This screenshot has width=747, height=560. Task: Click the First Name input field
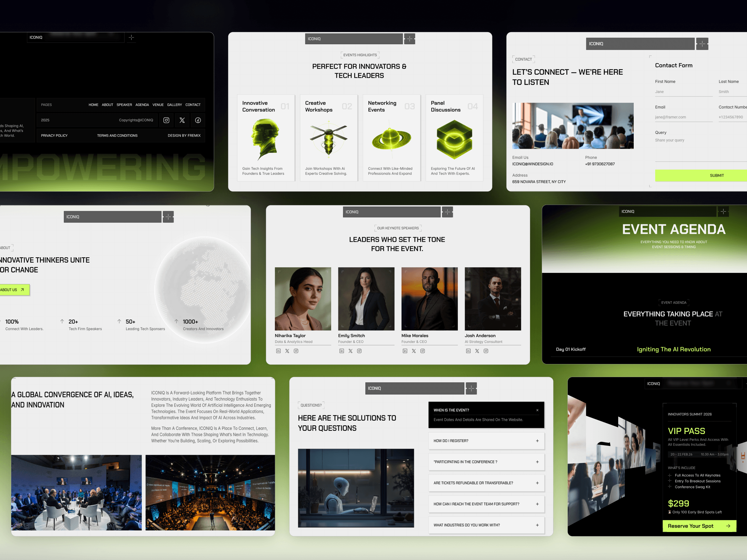pyautogui.click(x=683, y=92)
